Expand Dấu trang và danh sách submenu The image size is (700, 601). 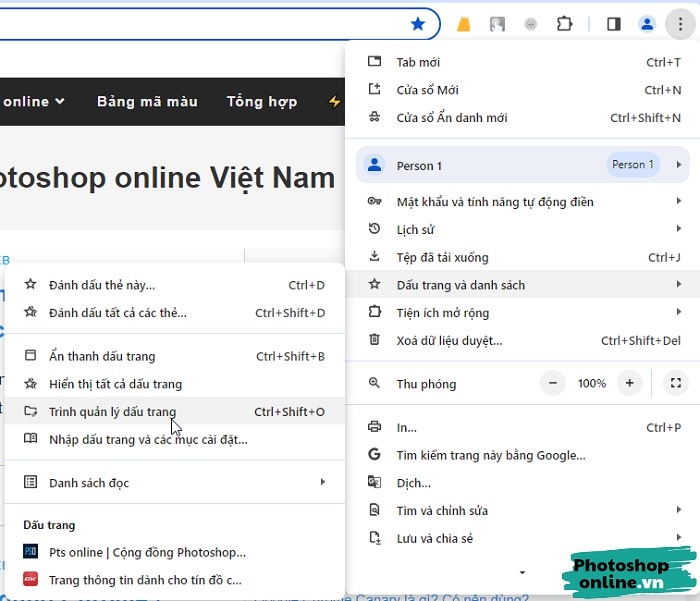coord(522,284)
